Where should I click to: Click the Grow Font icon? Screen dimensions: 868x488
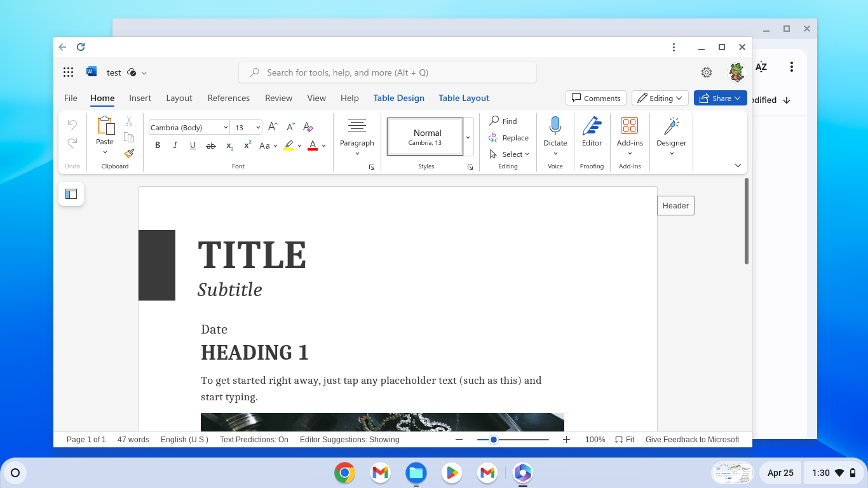tap(272, 127)
